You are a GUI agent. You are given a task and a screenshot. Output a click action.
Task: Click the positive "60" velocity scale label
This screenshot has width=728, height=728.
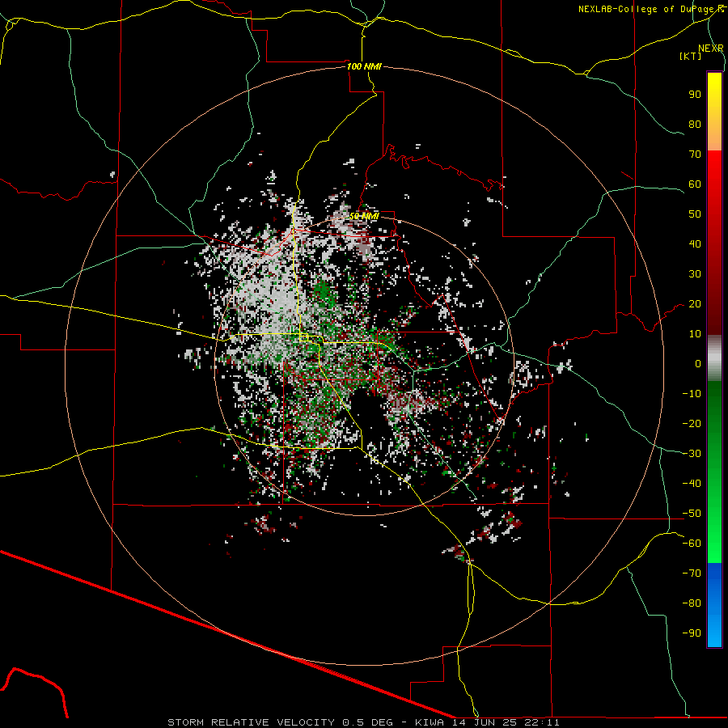tap(695, 184)
